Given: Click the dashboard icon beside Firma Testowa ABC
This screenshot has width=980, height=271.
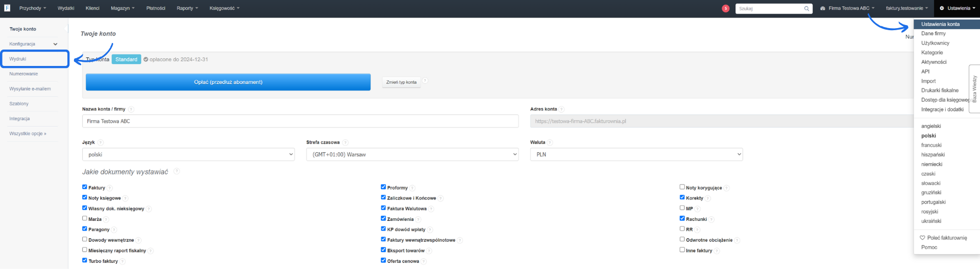Looking at the screenshot, I should [823, 8].
